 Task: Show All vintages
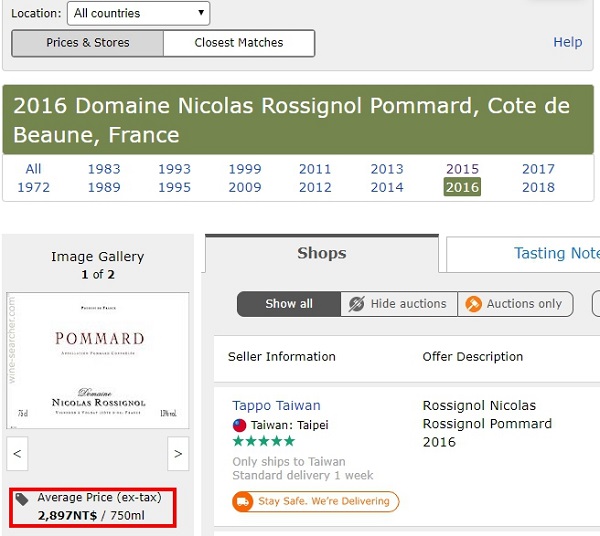coord(33,169)
